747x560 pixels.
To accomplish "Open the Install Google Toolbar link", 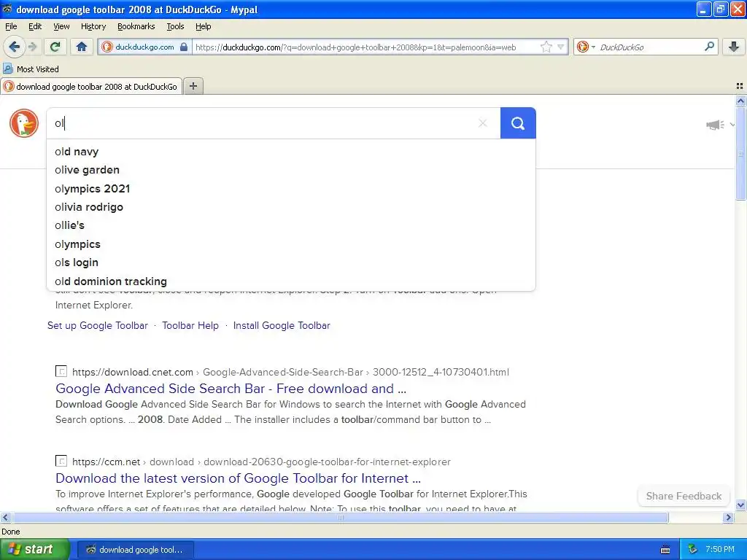I will tap(282, 326).
